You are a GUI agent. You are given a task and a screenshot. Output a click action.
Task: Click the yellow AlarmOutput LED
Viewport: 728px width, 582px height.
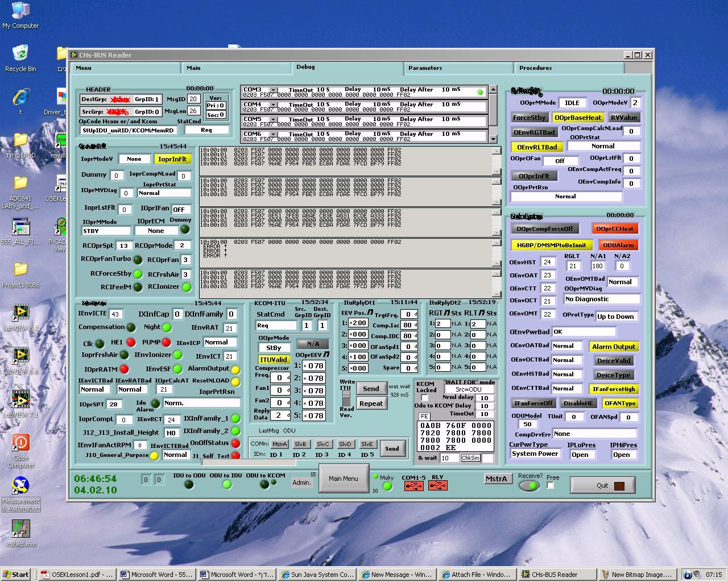tap(235, 369)
